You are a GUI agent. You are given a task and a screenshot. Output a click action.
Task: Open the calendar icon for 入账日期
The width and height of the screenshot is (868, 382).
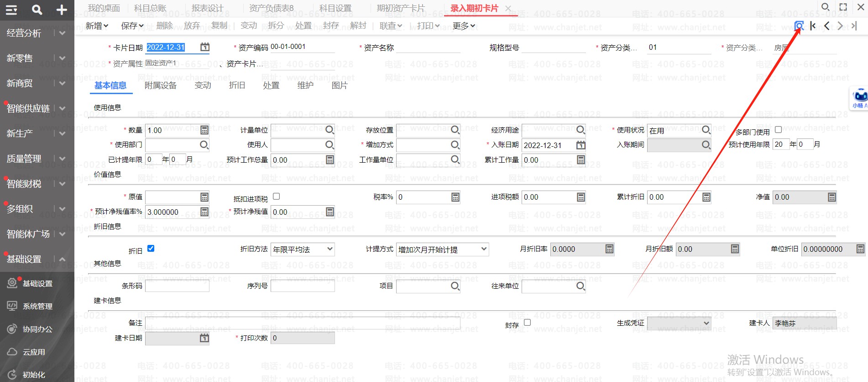pyautogui.click(x=580, y=145)
